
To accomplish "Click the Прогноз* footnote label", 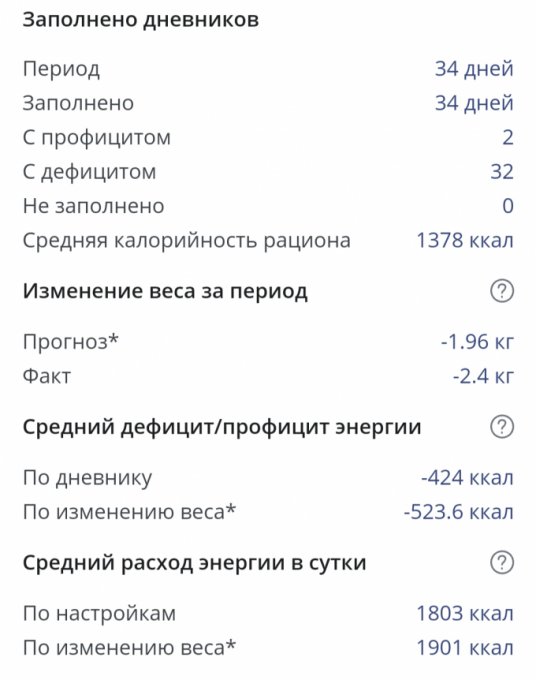I will pos(70,342).
